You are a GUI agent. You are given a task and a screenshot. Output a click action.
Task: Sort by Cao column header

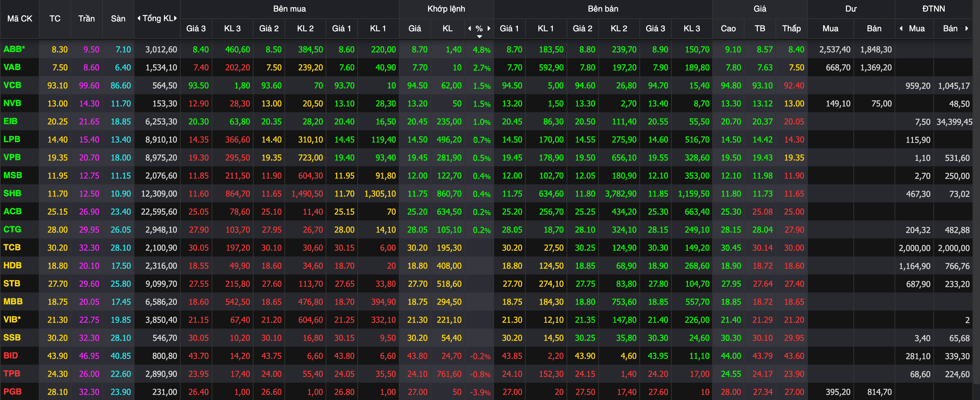(728, 29)
